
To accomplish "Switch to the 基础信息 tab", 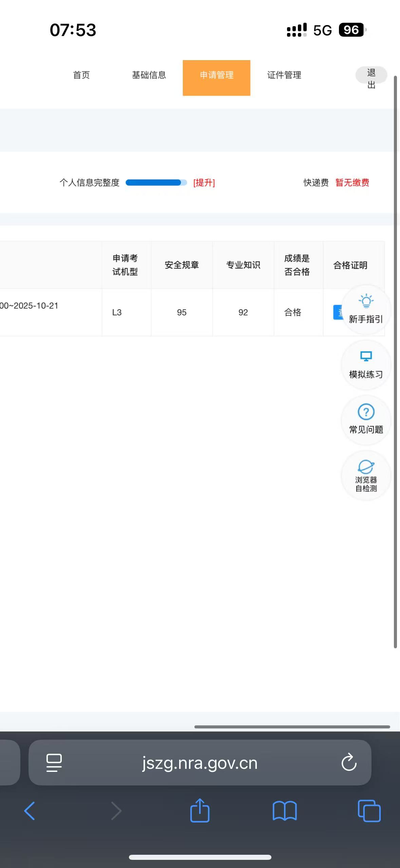I will 149,75.
